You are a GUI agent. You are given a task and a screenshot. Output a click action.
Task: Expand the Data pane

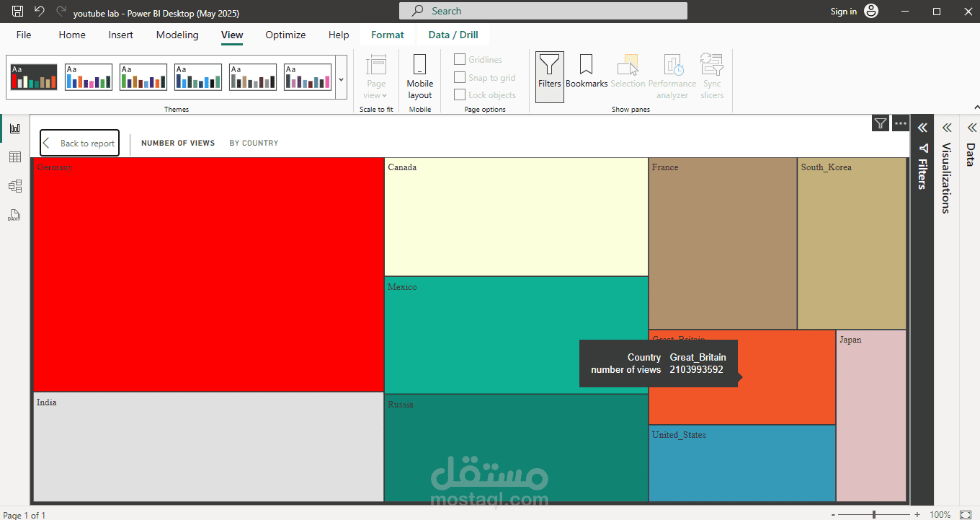pyautogui.click(x=971, y=128)
